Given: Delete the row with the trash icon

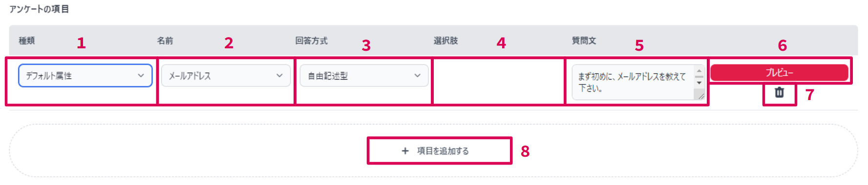Looking at the screenshot, I should [779, 92].
